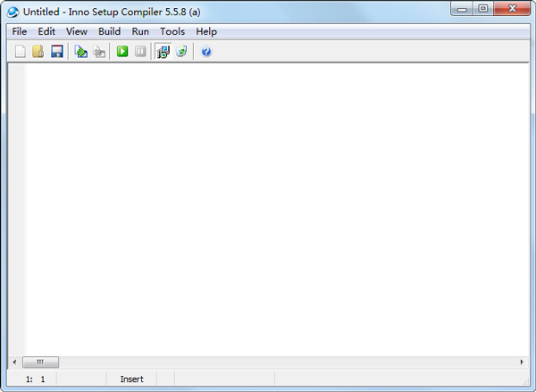The height and width of the screenshot is (392, 536).
Task: Click the Stop Compile toolbar icon
Action: coord(99,52)
